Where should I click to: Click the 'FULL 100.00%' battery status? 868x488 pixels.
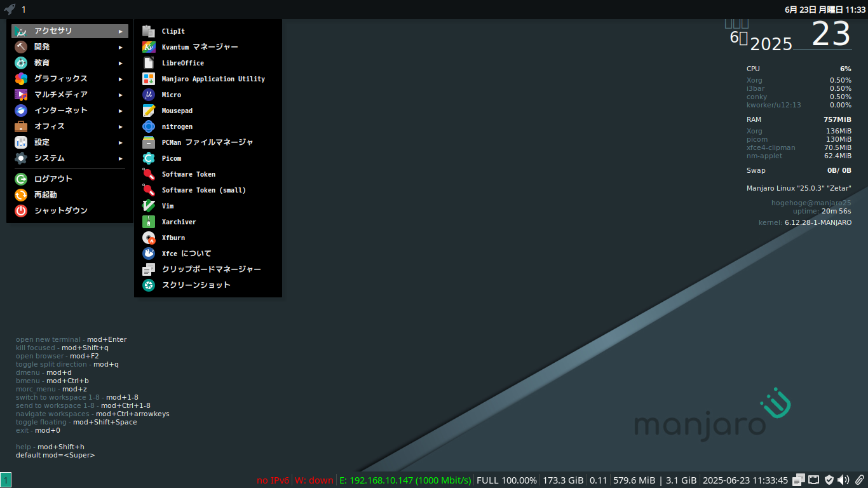pyautogui.click(x=506, y=480)
